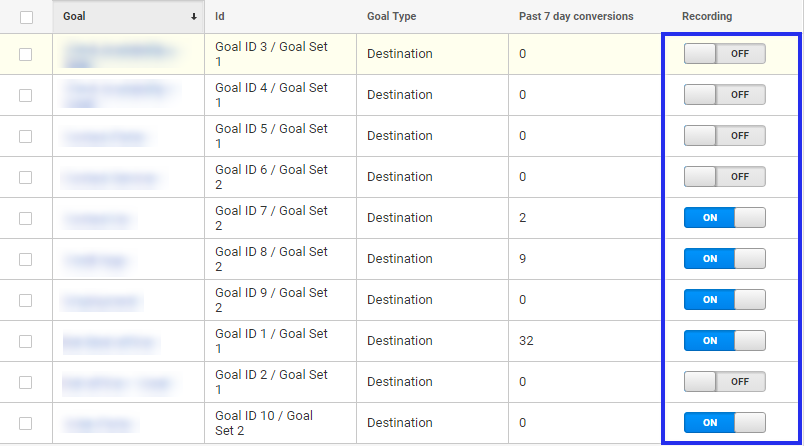Tick the checkbox for the Goal ID 1 row
This screenshot has height=446, width=805.
pyautogui.click(x=25, y=341)
